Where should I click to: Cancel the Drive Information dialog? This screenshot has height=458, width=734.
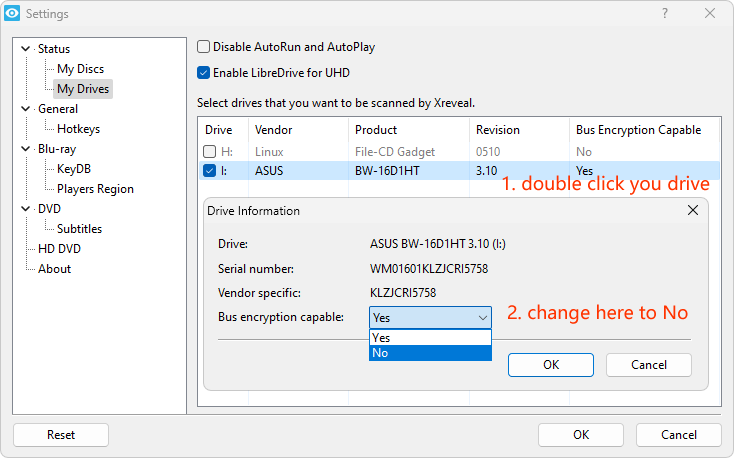pos(649,365)
